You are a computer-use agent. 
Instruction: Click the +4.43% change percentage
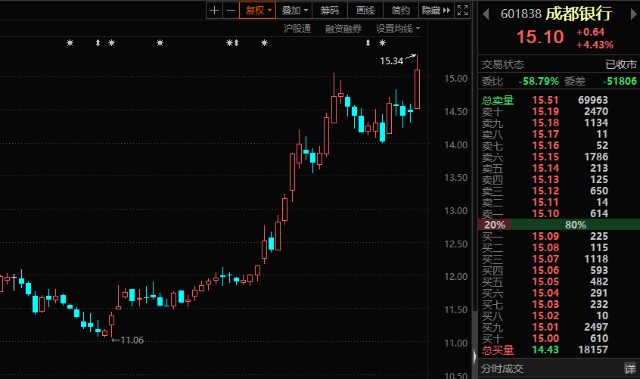pos(595,45)
